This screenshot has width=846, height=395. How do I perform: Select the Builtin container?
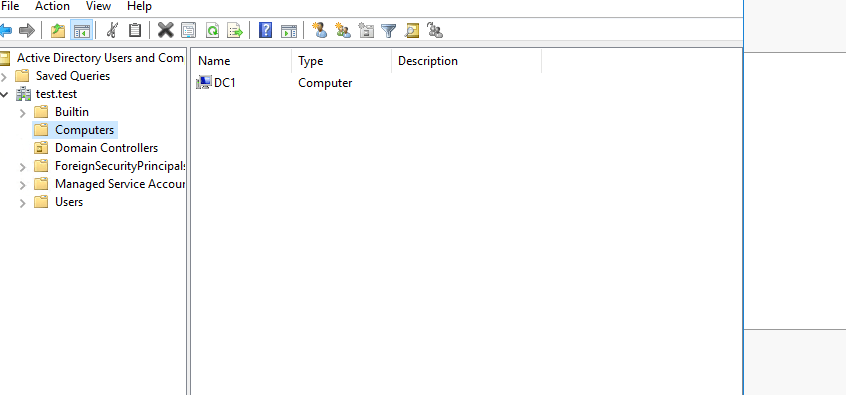point(72,112)
